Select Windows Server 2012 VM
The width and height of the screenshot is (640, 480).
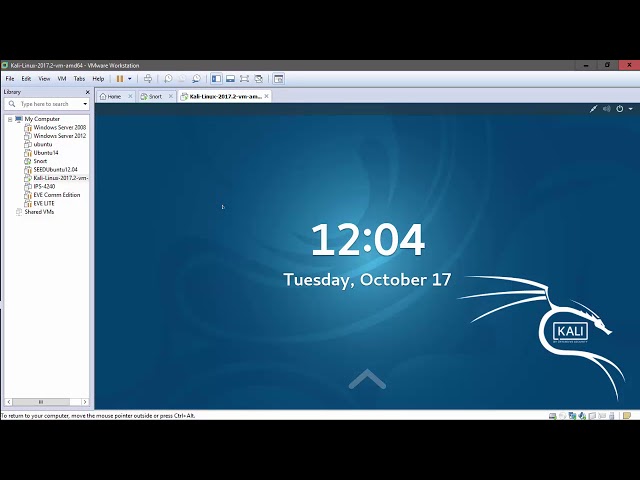pos(60,136)
